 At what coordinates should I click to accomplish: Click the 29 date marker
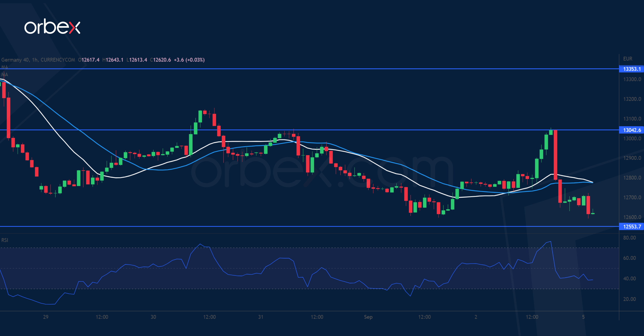coord(45,317)
